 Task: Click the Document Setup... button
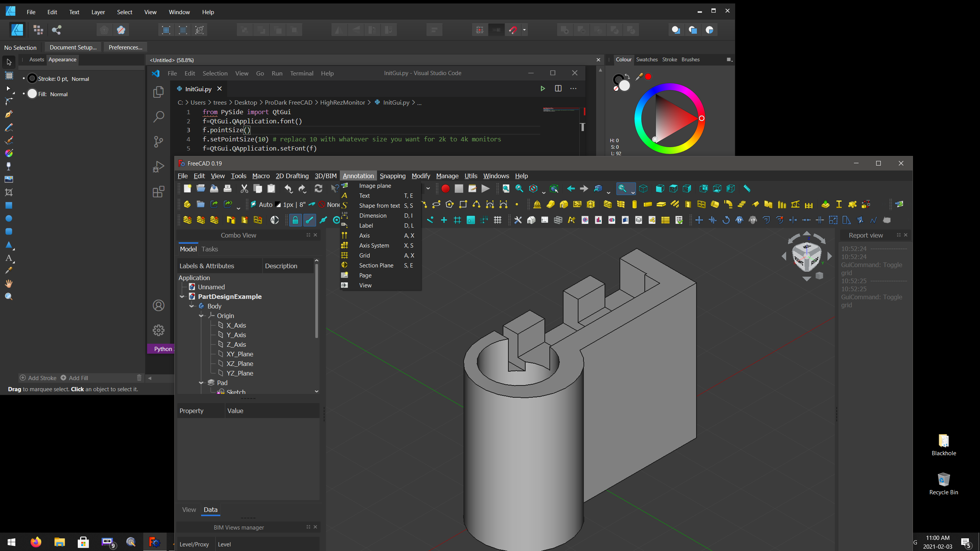[x=73, y=48]
